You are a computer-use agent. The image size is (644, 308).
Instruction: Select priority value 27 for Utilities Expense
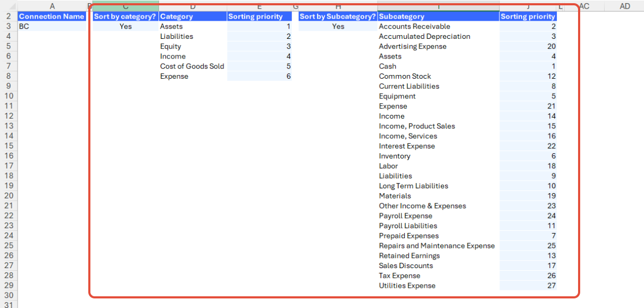point(528,286)
